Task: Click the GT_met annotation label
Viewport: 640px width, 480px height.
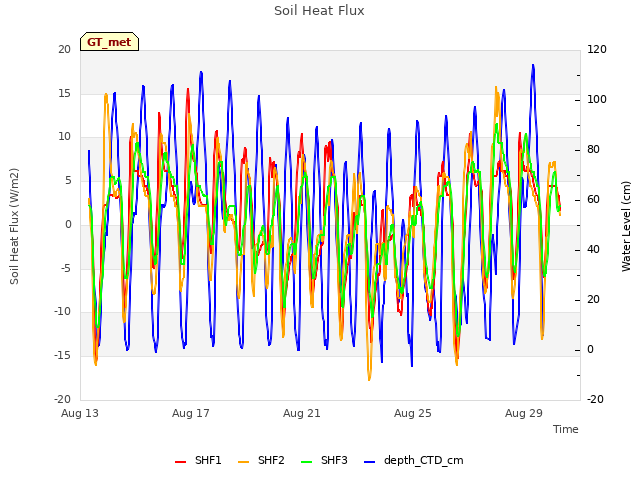Action: [x=109, y=42]
